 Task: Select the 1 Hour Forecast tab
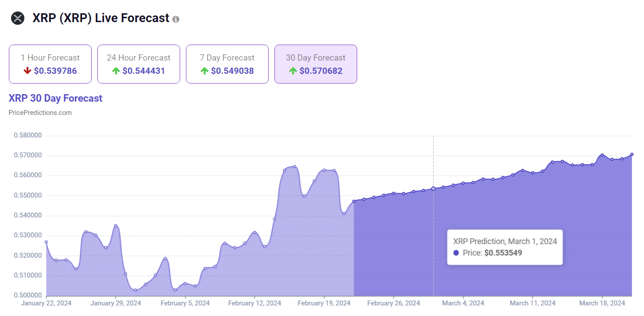coord(50,64)
